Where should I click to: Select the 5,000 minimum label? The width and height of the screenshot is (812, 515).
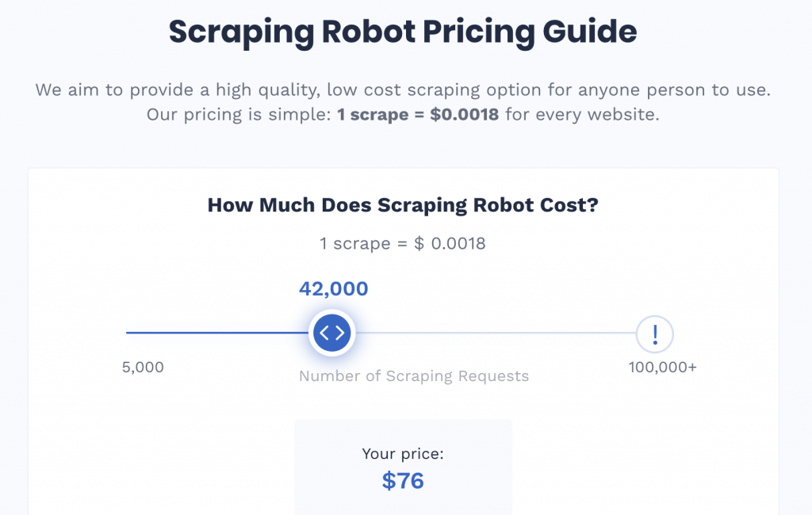click(144, 367)
